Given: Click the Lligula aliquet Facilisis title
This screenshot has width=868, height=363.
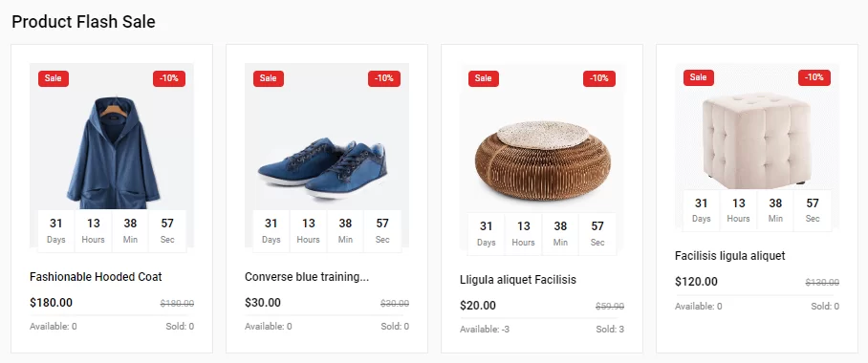Looking at the screenshot, I should (518, 280).
